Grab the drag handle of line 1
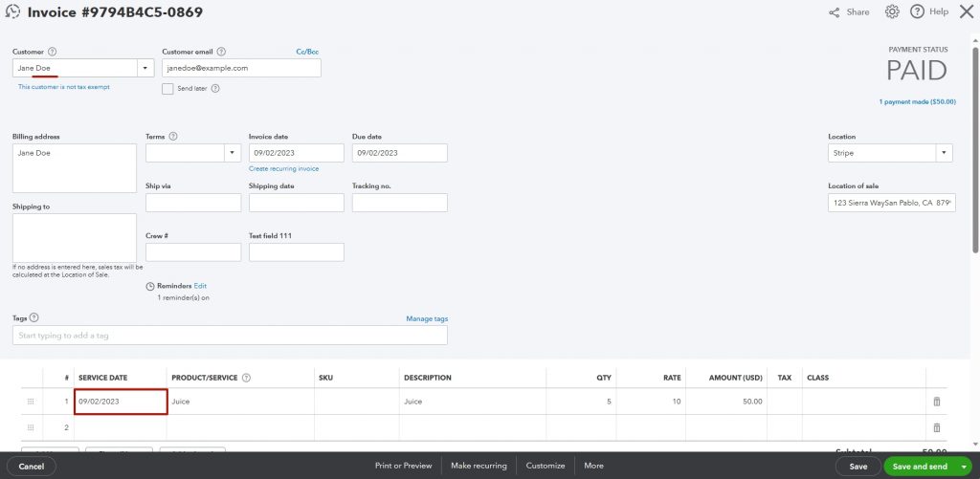This screenshot has width=980, height=479. [x=31, y=402]
